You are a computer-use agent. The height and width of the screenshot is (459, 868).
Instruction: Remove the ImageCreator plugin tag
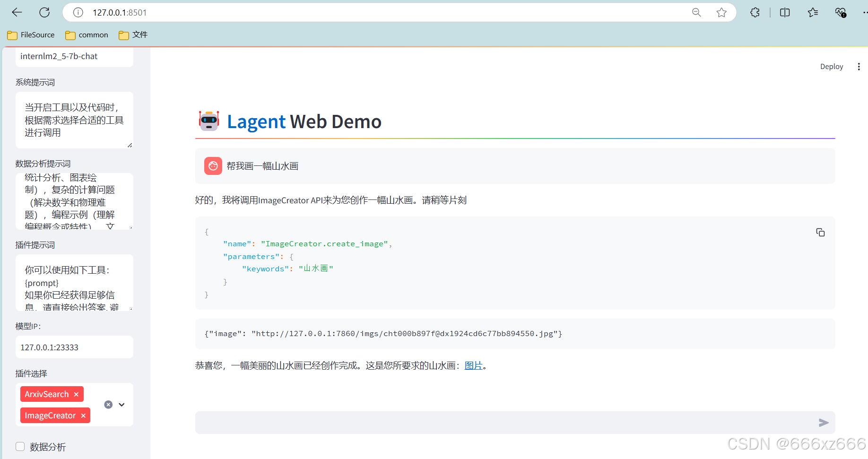coord(83,416)
